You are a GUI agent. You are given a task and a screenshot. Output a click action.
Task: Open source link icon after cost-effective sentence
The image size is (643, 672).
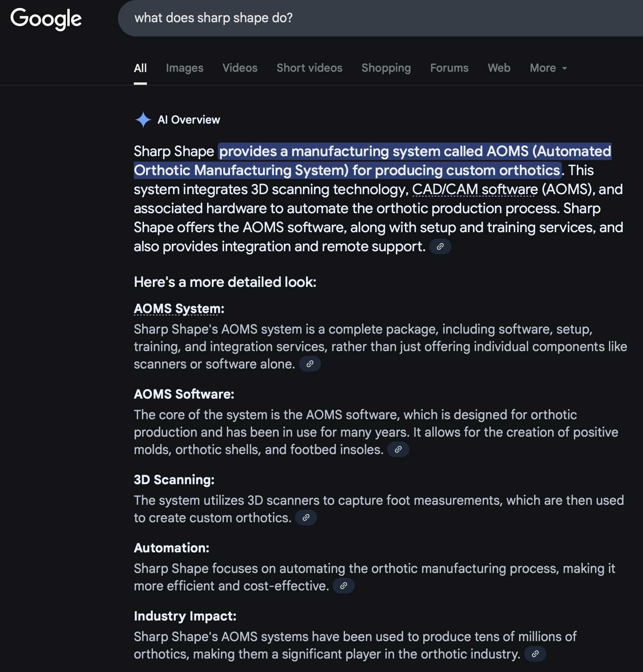(x=343, y=586)
